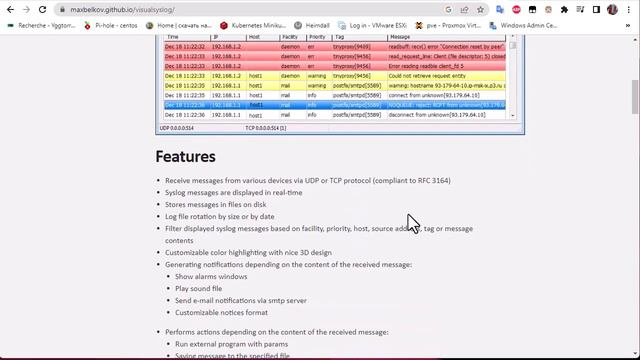Click the page scrollbar down arrow
The height and width of the screenshot is (360, 640).
click(x=635, y=354)
